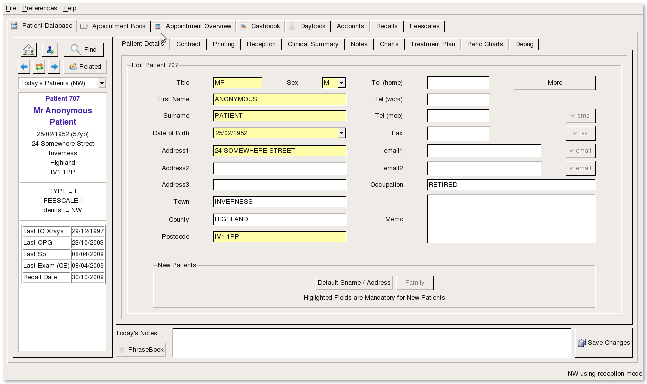The width and height of the screenshot is (647, 384).
Task: Go to previous patient with blue left arrow
Action: 24,66
